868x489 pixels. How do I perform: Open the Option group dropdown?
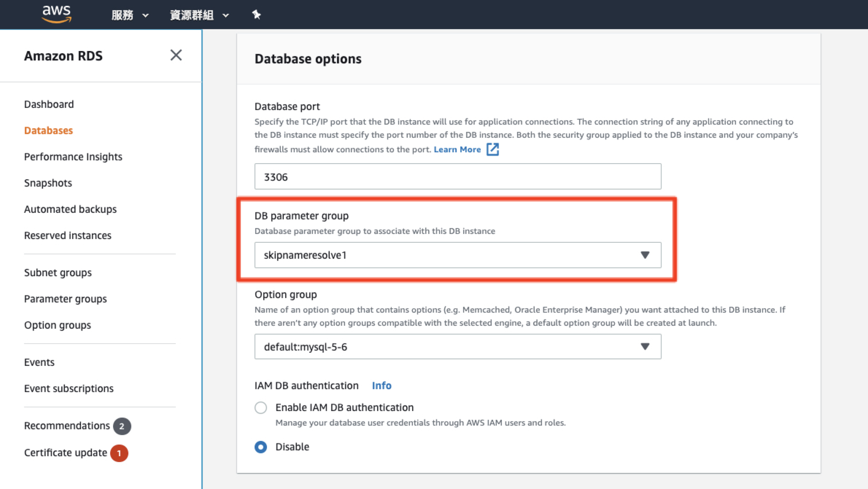[x=457, y=347]
